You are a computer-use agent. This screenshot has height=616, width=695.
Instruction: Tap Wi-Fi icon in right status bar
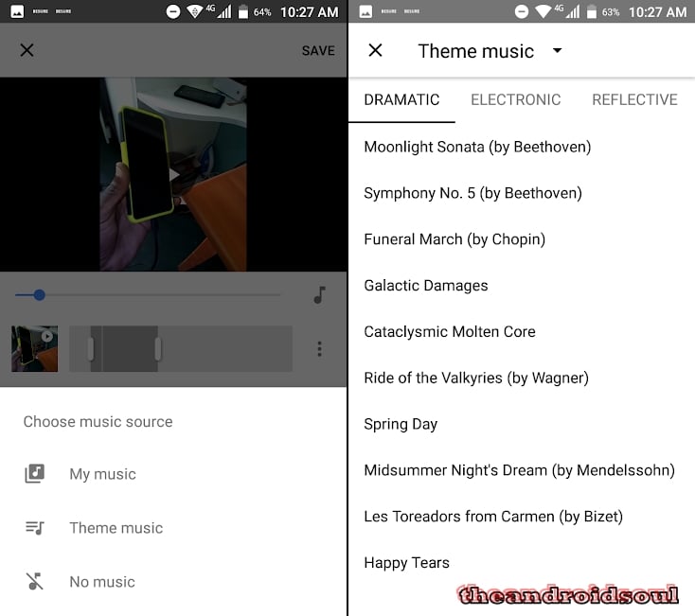(543, 11)
